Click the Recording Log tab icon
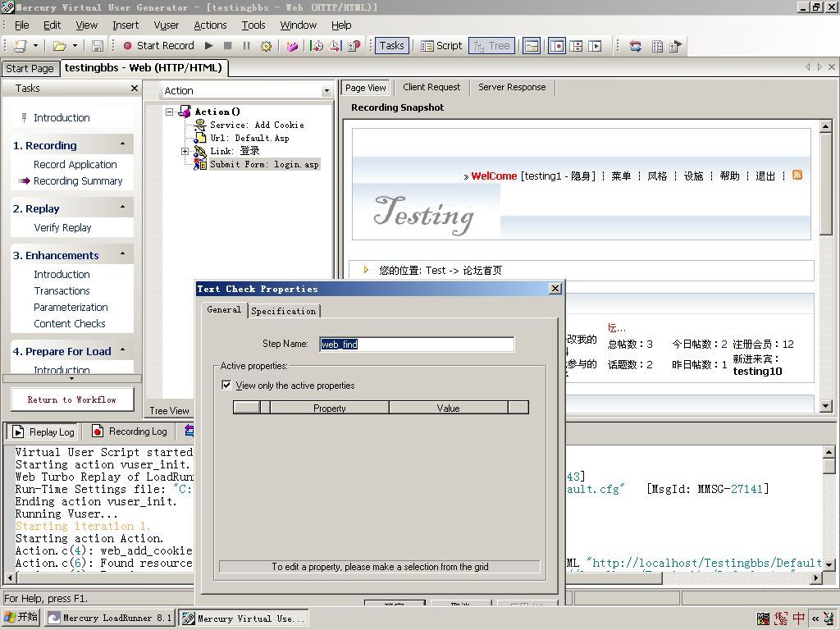840x630 pixels. [x=98, y=431]
